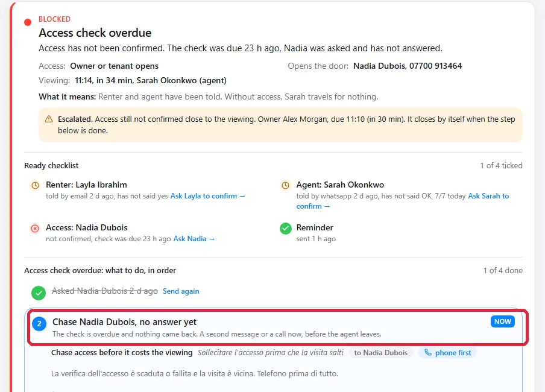Viewport: 545px width, 392px height.
Task: Click La verifica dell'accesso è scaduta paragraph
Action: point(195,374)
